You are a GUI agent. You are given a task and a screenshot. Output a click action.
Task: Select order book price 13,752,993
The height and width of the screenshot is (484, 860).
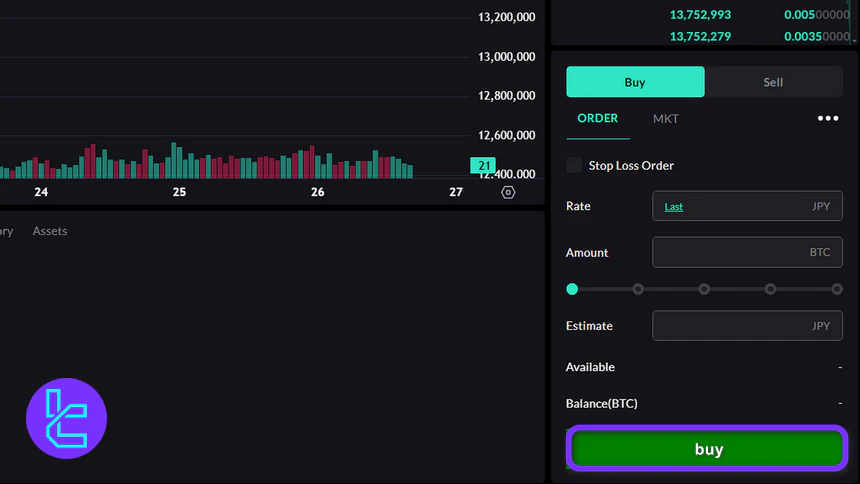click(700, 15)
